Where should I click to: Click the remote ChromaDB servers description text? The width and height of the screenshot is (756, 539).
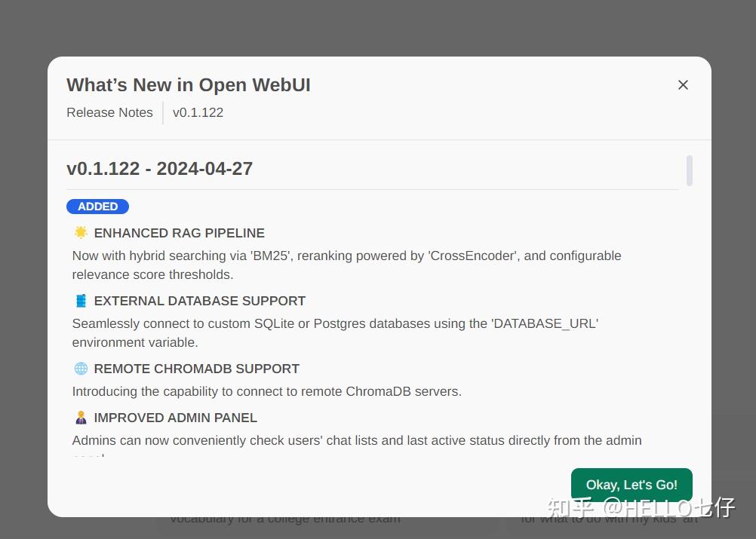(x=266, y=391)
